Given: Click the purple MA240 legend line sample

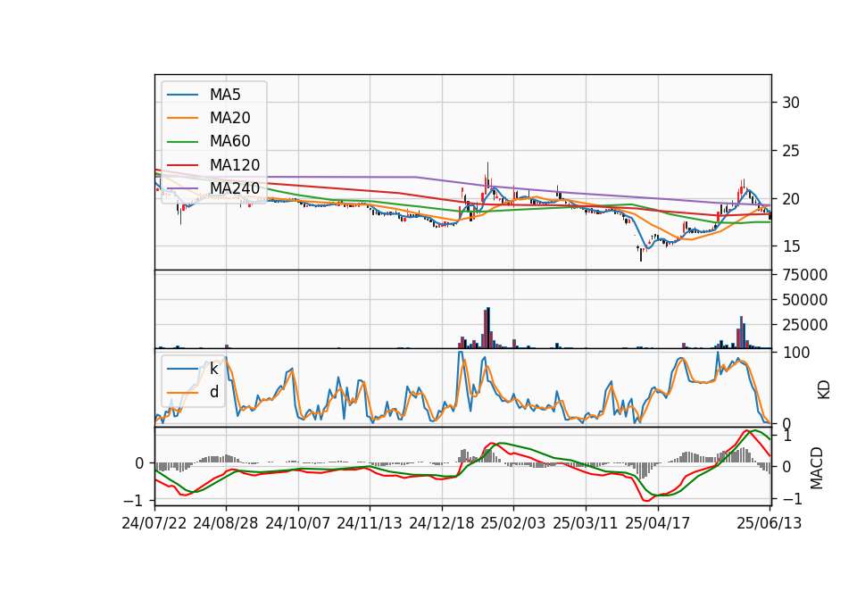Looking at the screenshot, I should [182, 189].
